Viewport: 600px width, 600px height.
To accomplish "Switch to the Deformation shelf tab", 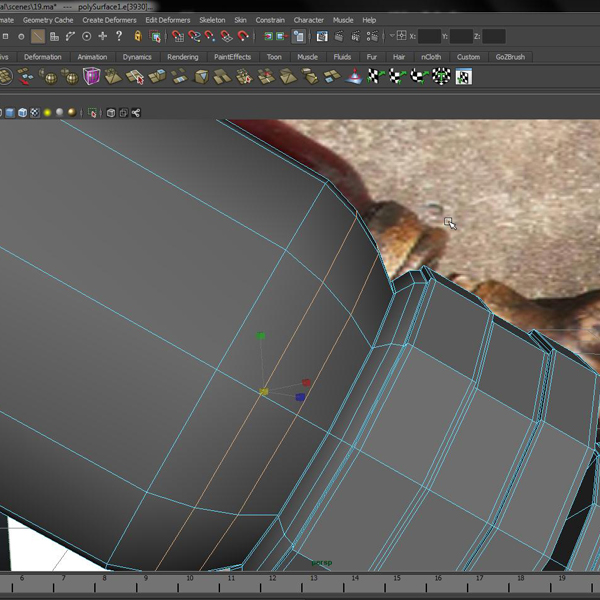I will (x=42, y=57).
